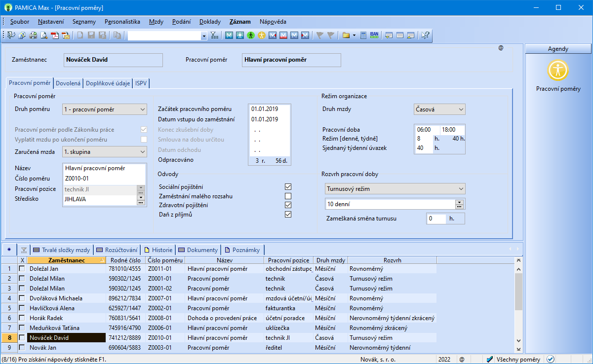This screenshot has width=593, height=364.
Task: Click the green person icon in toolbar
Action: pyautogui.click(x=250, y=36)
